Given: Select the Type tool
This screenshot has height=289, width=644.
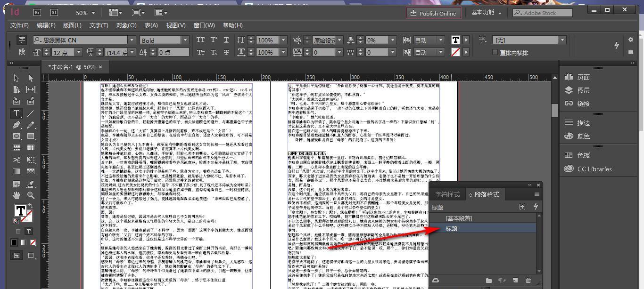Looking at the screenshot, I should coord(17,113).
